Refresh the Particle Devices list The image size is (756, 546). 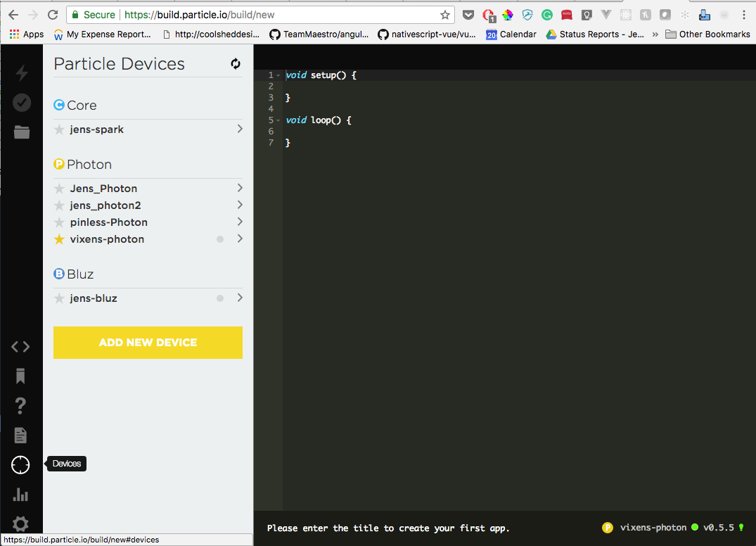(236, 63)
